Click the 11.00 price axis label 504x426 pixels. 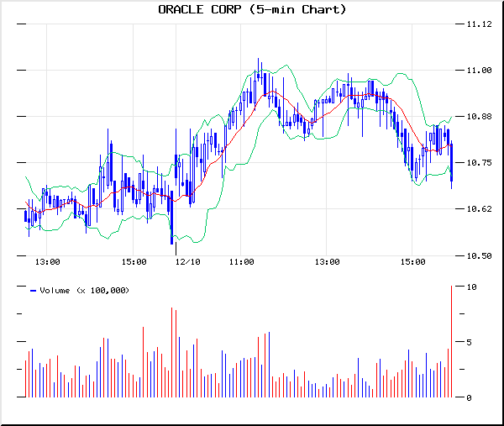pos(479,70)
